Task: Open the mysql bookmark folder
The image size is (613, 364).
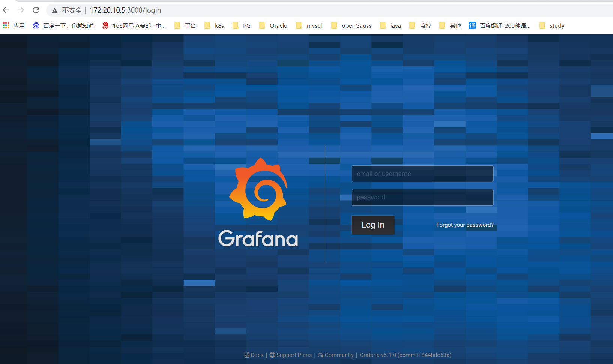Action: click(x=309, y=25)
